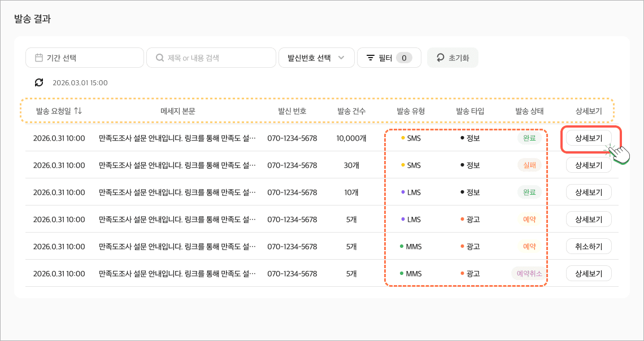Click the 070-1234-5678 number in the 10개 row
The height and width of the screenshot is (341, 644).
tap(292, 193)
